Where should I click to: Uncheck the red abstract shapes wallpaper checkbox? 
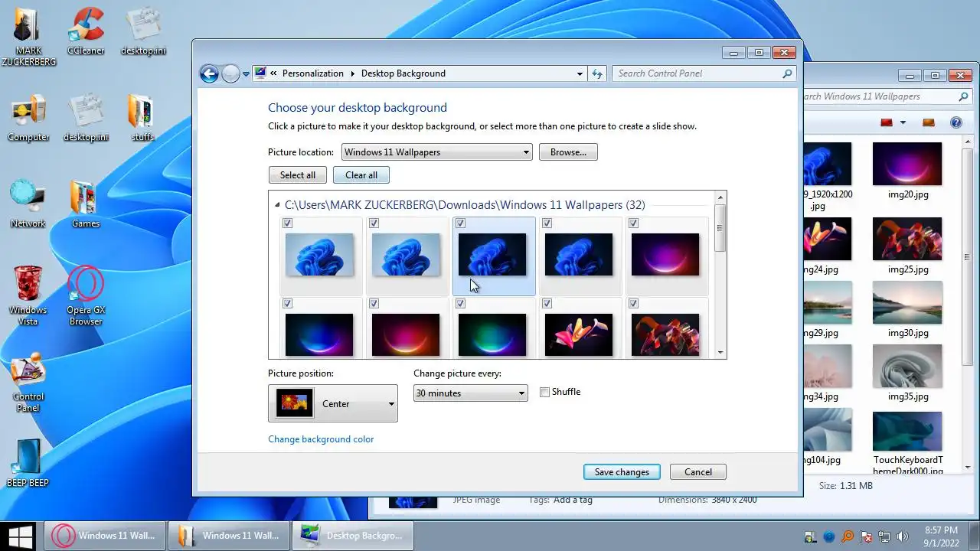(633, 304)
